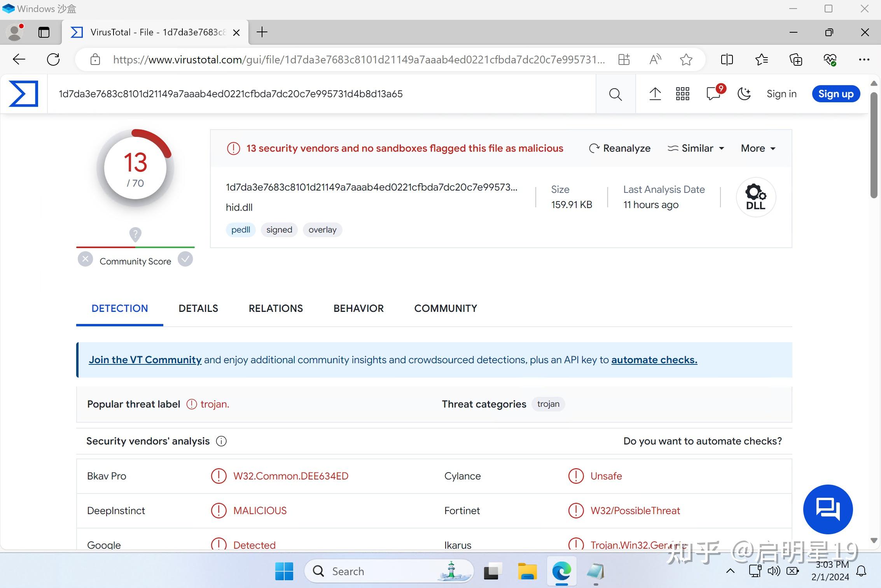The image size is (881, 588).
Task: Click the community score question marker
Action: tap(135, 234)
